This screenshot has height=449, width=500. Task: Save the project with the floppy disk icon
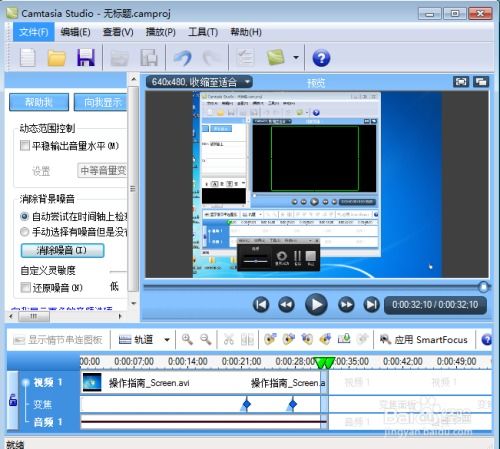pyautogui.click(x=86, y=57)
